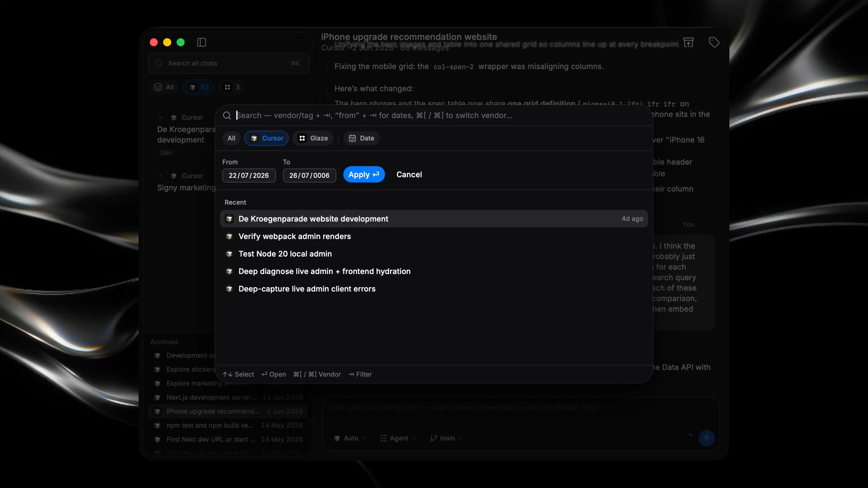Screen dimensions: 868x488
Task: Open Verify webpack admin renders result
Action: [x=434, y=236]
